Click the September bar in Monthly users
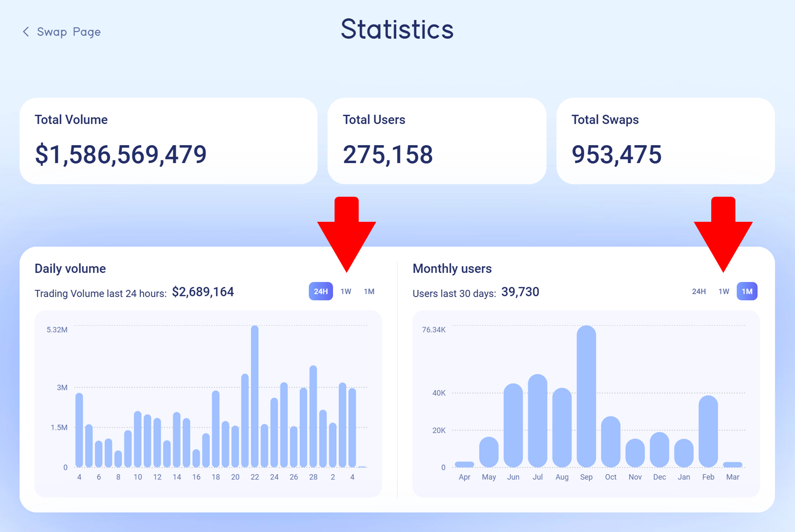 (x=586, y=396)
